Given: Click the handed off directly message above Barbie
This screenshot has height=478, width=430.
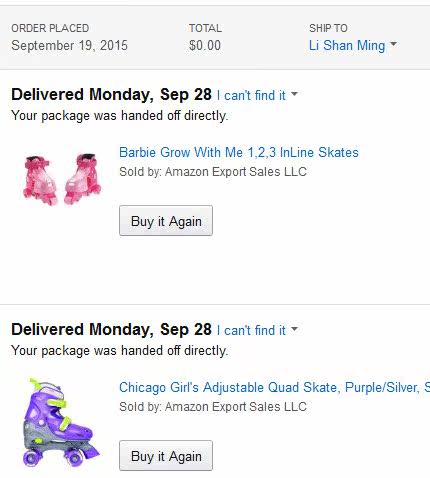Looking at the screenshot, I should click(x=120, y=116).
